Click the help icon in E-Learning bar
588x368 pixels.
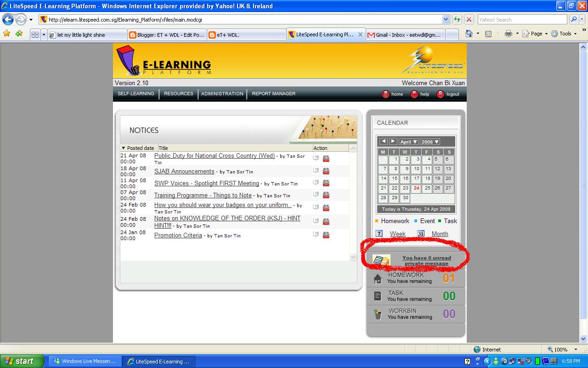click(414, 94)
